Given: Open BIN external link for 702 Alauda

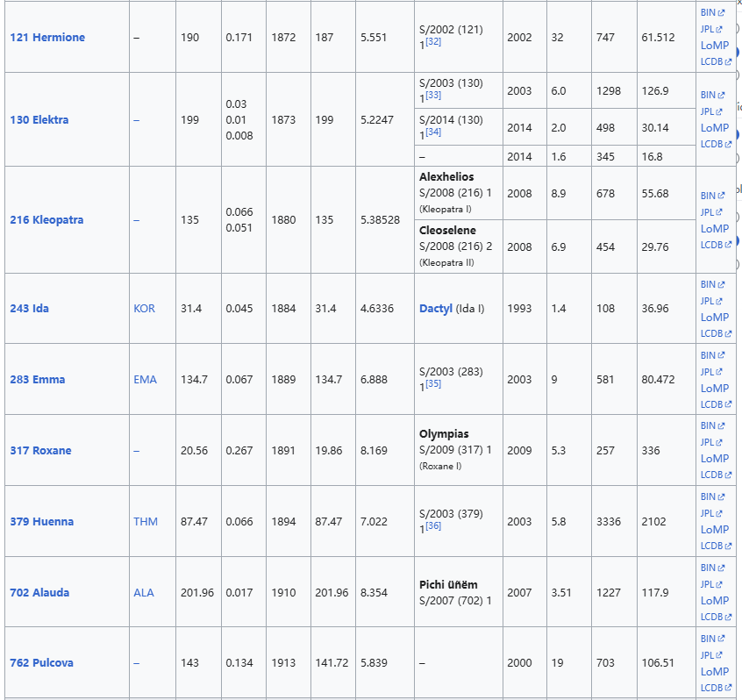Looking at the screenshot, I should [x=709, y=568].
